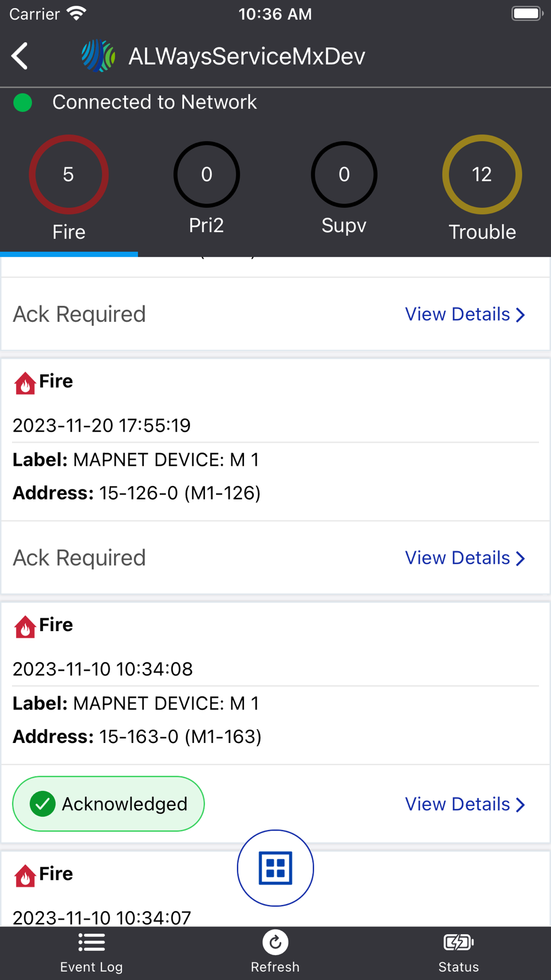Open the Event Log list icon
Screen dimensions: 551x980
[x=91, y=943]
